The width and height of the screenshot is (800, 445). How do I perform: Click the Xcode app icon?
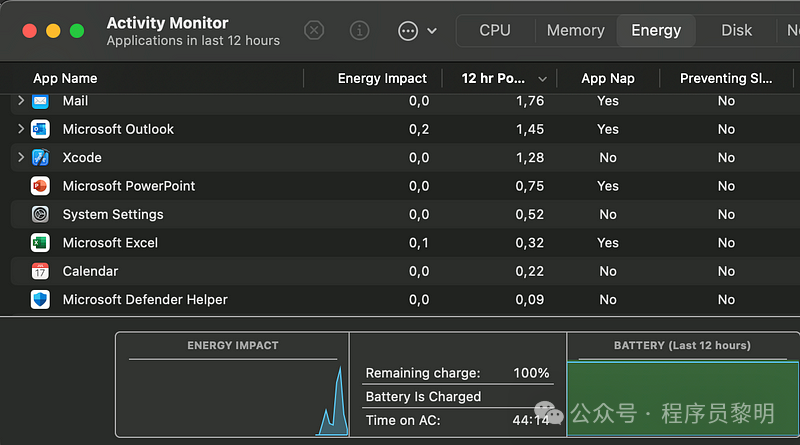pyautogui.click(x=40, y=157)
